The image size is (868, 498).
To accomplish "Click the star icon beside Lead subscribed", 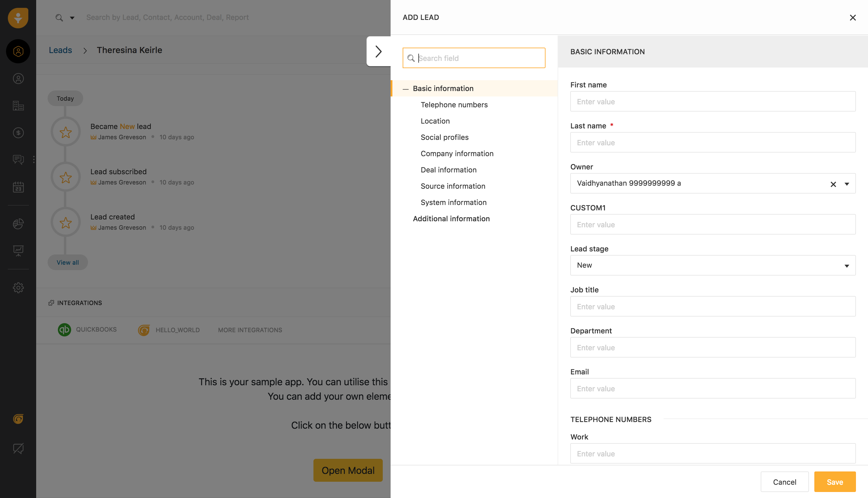I will coord(66,177).
